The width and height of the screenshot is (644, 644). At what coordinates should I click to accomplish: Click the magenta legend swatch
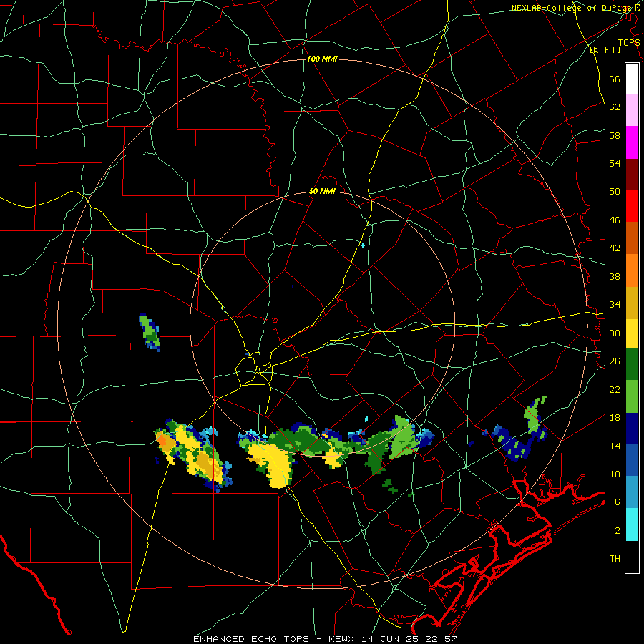[632, 142]
